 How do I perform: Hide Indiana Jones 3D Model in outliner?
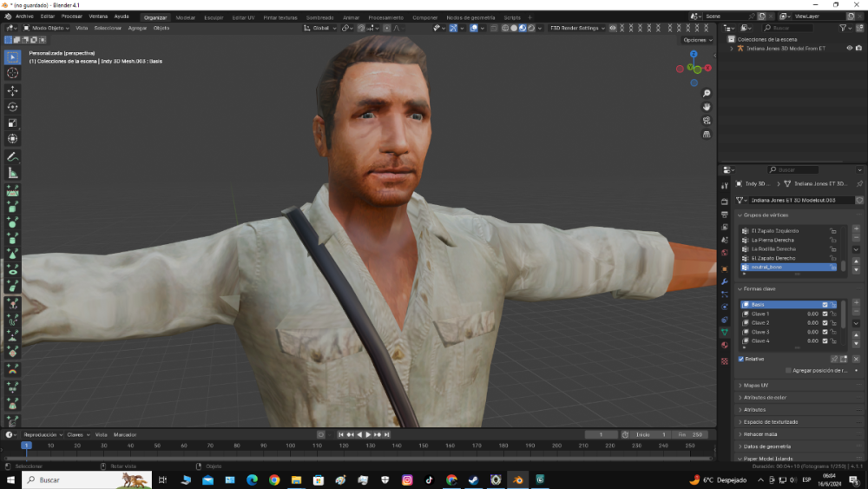pyautogui.click(x=848, y=49)
